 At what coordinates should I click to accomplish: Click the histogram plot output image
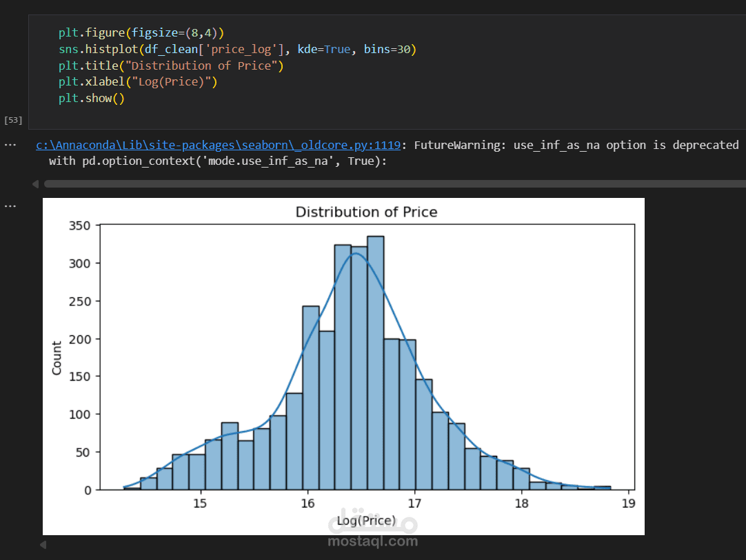pyautogui.click(x=343, y=366)
